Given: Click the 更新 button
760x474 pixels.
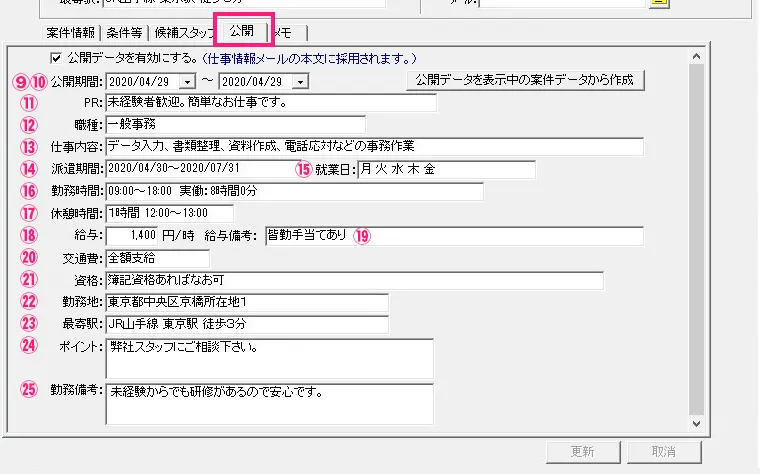Looking at the screenshot, I should point(583,452).
